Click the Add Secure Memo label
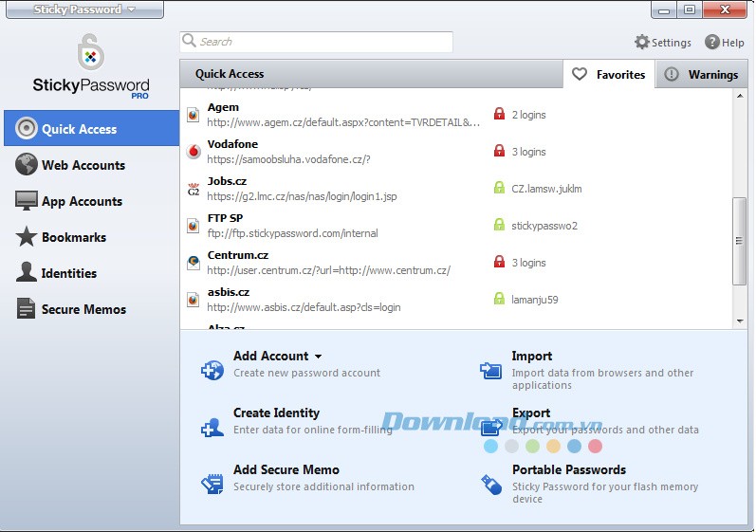The width and height of the screenshot is (756, 532). pos(286,469)
